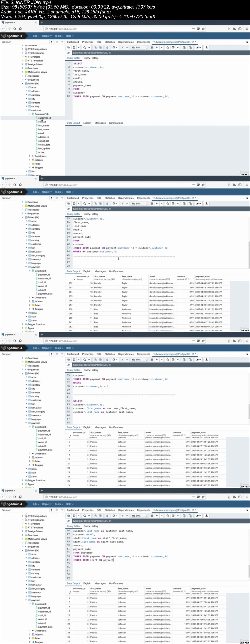Select create_date column in tree

pyautogui.click(x=44, y=145)
